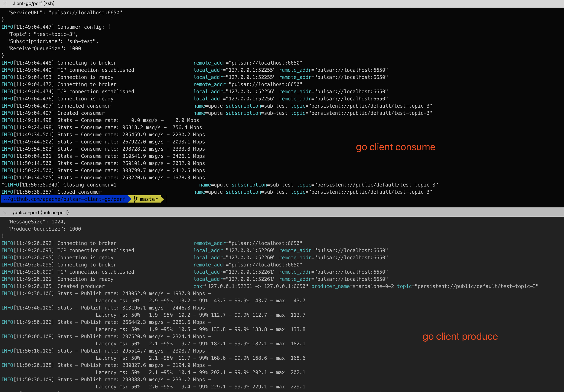Click the pulsar-client-go/perf path prompt segment

coord(65,199)
